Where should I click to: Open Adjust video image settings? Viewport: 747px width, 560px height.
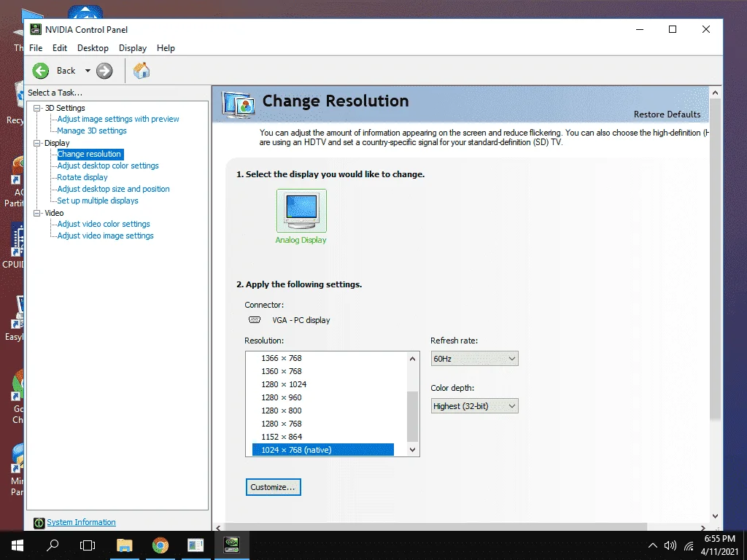tap(105, 236)
